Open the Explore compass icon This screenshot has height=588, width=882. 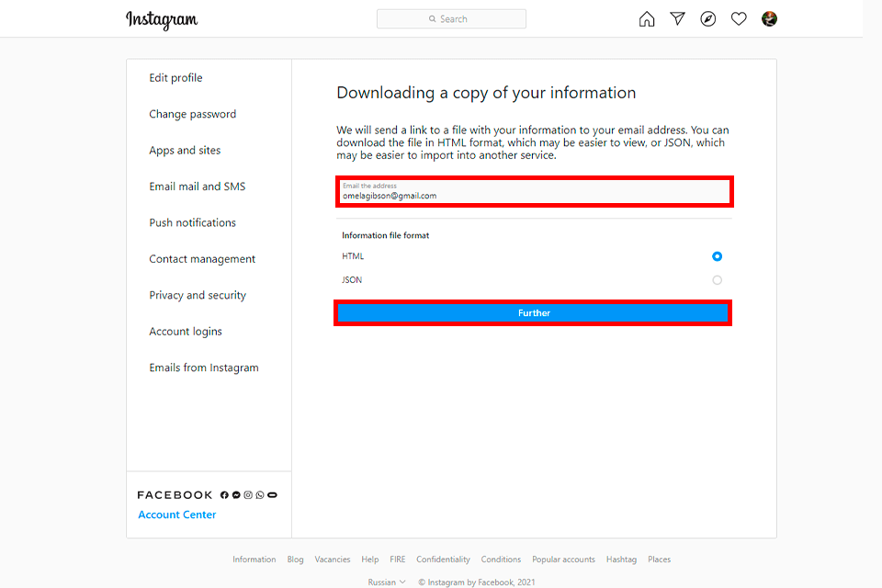pyautogui.click(x=708, y=19)
